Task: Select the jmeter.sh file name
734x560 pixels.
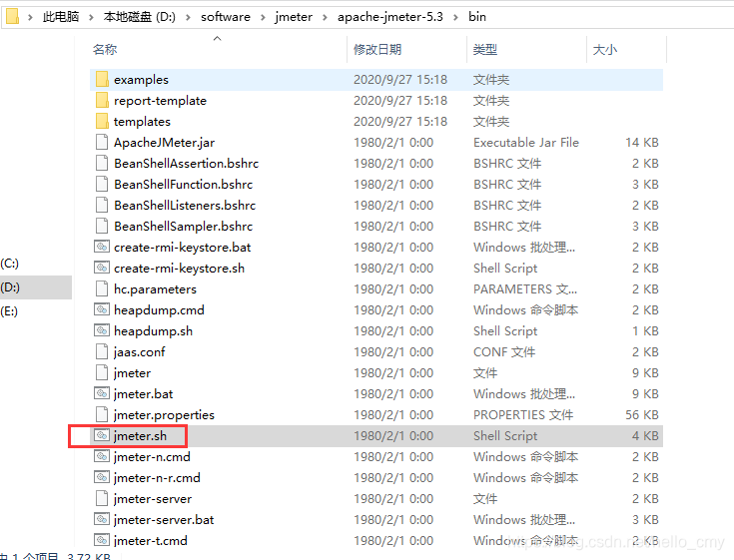Action: (140, 436)
